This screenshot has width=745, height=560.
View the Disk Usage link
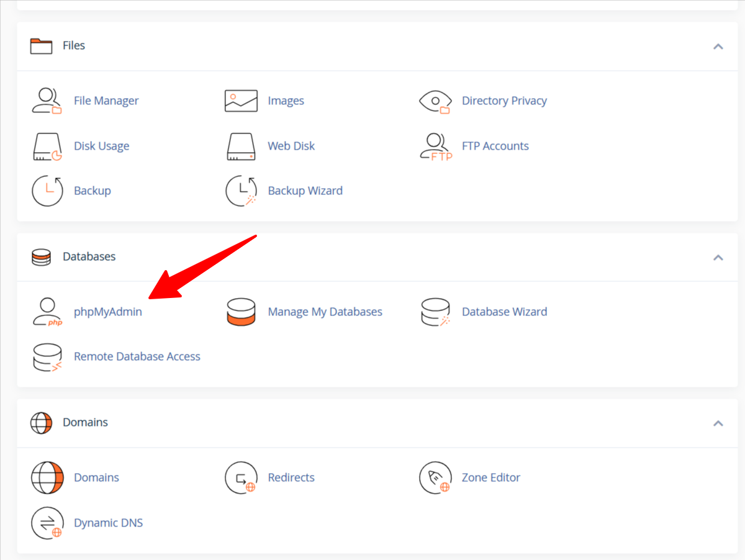click(101, 146)
